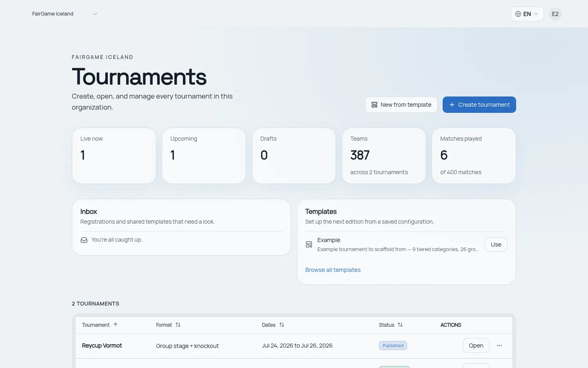Click New from template button
Image resolution: width=588 pixels, height=368 pixels.
401,105
